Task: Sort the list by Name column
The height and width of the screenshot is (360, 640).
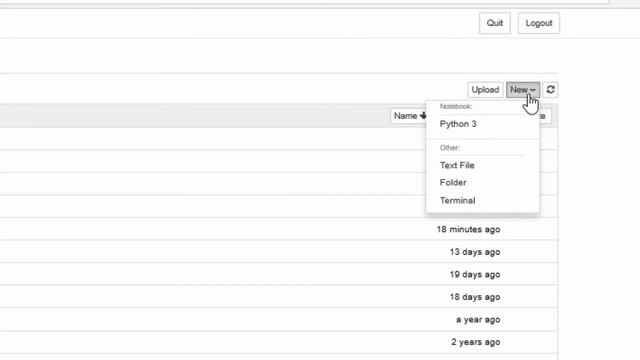Action: [x=409, y=116]
